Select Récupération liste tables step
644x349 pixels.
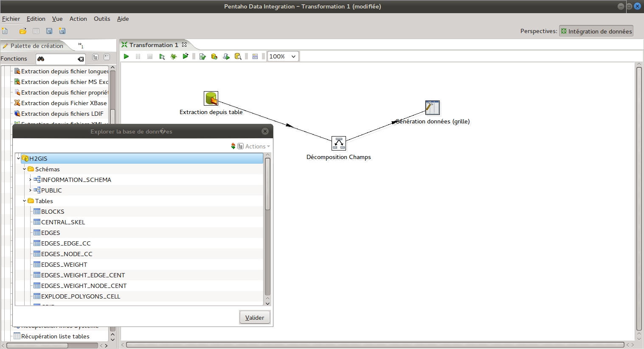[51, 336]
